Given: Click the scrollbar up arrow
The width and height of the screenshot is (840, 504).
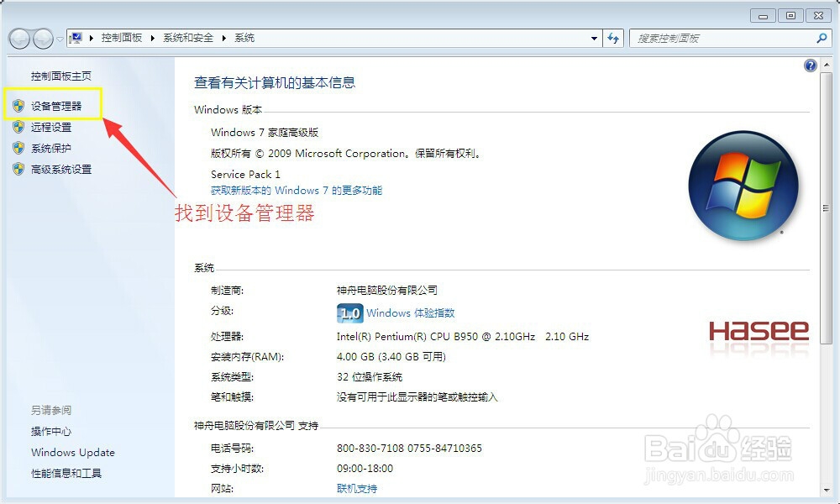Looking at the screenshot, I should (826, 65).
